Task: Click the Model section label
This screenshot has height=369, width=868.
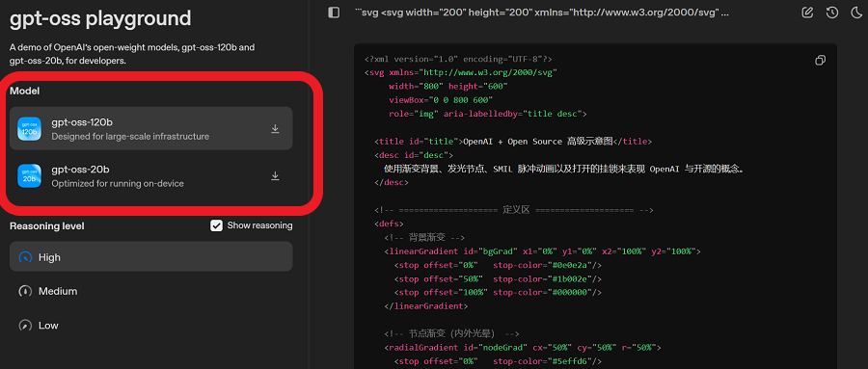Action: 25,92
